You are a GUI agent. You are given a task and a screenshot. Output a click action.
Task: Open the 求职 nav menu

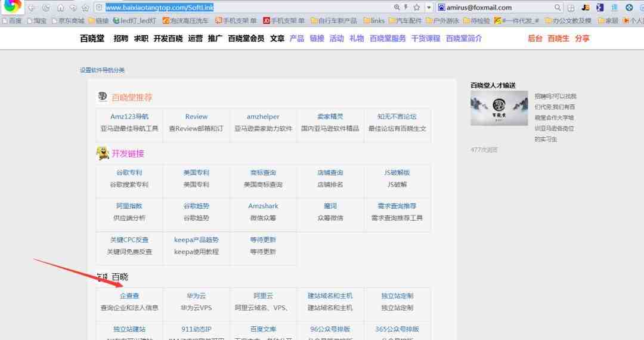coord(141,38)
